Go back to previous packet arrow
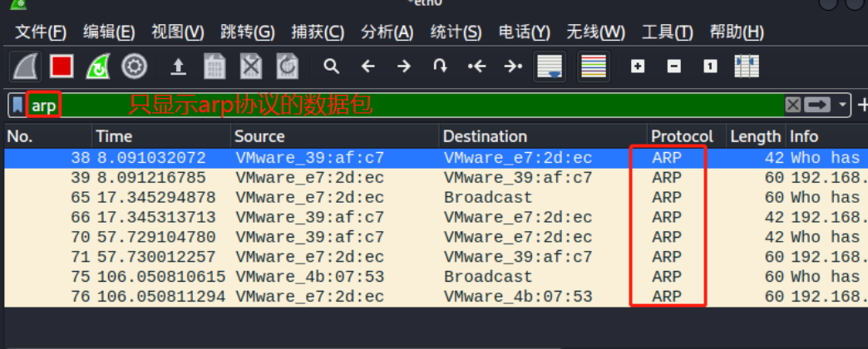 [x=367, y=67]
